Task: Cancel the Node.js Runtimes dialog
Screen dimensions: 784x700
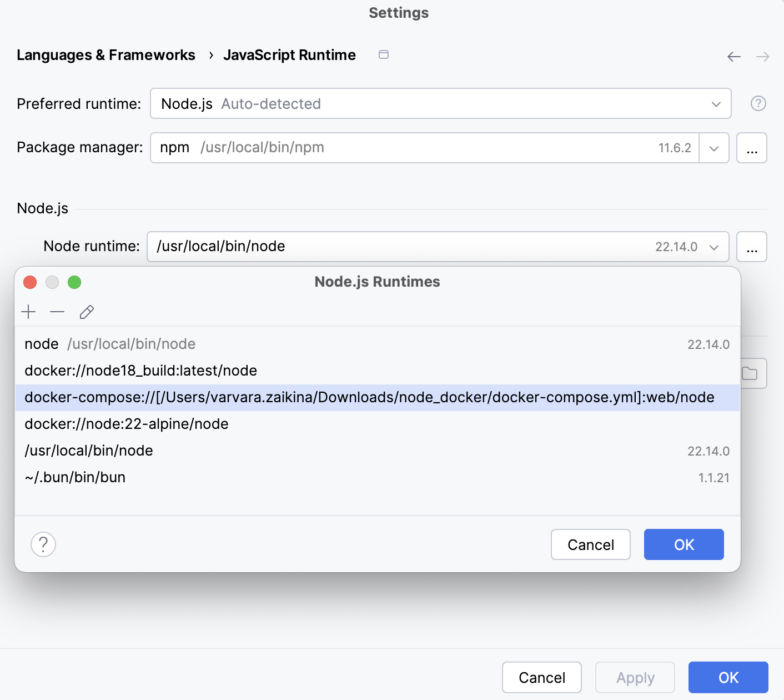Action: point(590,544)
